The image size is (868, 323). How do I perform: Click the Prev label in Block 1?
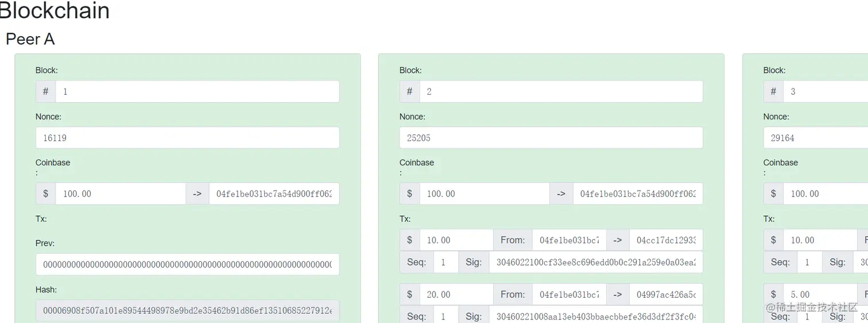pos(45,243)
